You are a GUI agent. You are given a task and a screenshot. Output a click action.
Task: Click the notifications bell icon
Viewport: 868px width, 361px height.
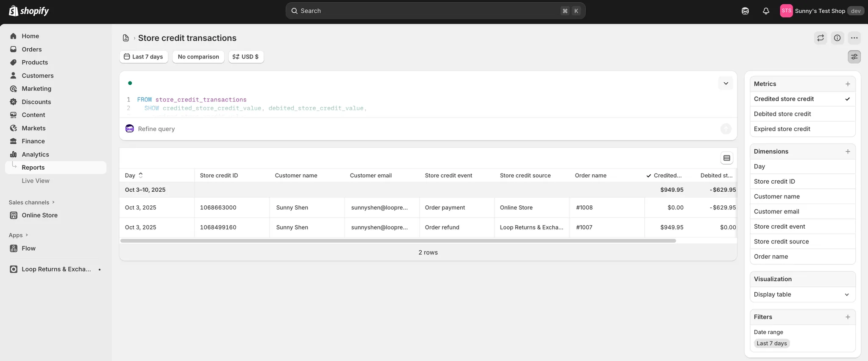pos(765,11)
